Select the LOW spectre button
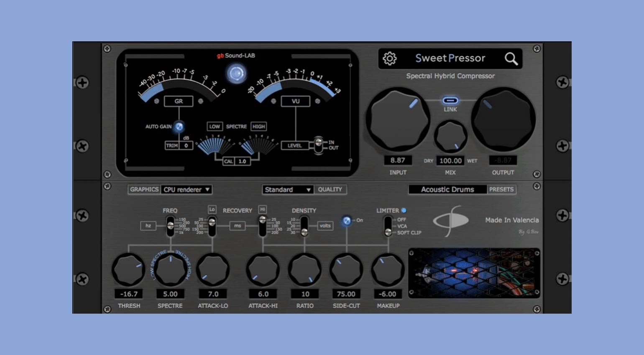Viewport: 644px width, 355px height. tap(215, 127)
